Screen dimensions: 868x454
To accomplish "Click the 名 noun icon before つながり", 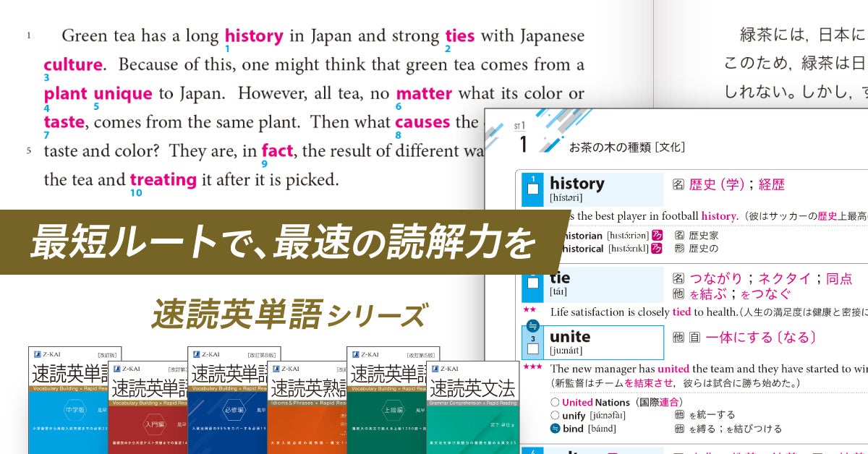I will (x=678, y=279).
